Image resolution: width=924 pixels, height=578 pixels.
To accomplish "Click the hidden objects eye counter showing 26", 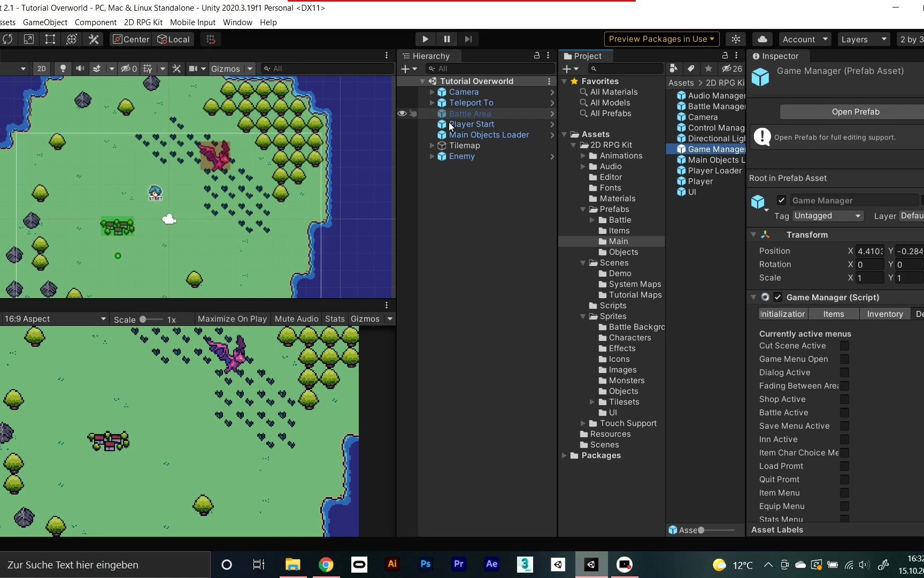I will coord(730,69).
